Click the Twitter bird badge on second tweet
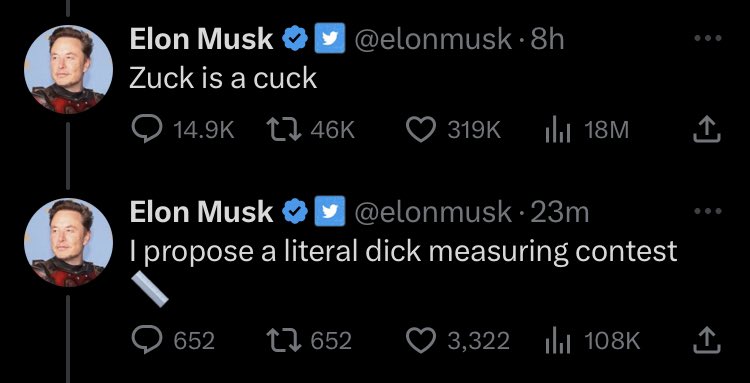The width and height of the screenshot is (750, 383). 330,211
